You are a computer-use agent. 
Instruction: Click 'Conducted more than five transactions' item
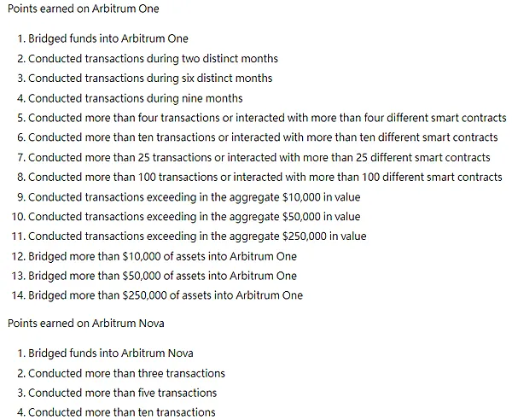[x=122, y=393]
